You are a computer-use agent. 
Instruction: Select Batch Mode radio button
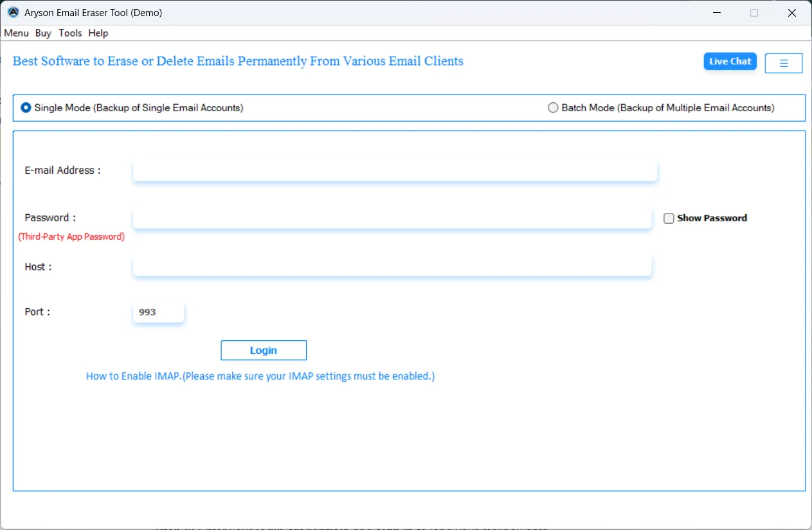(x=553, y=108)
